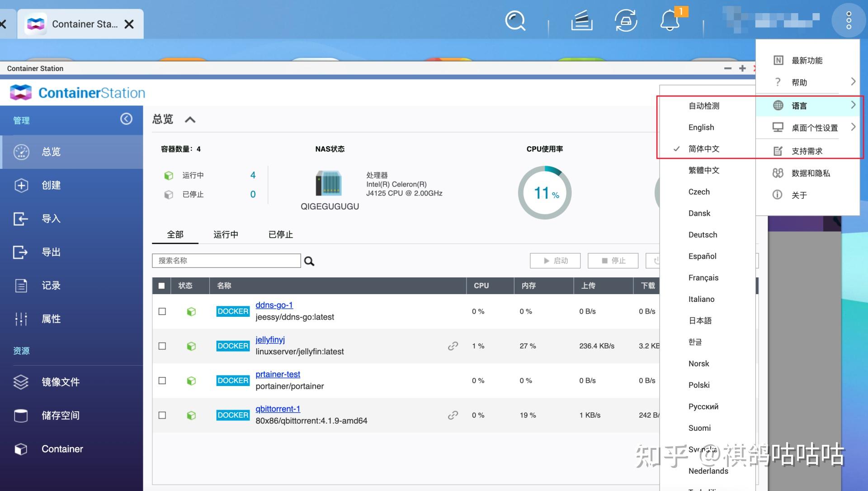
Task: Open the ddns-go-1 container link
Action: coord(274,305)
